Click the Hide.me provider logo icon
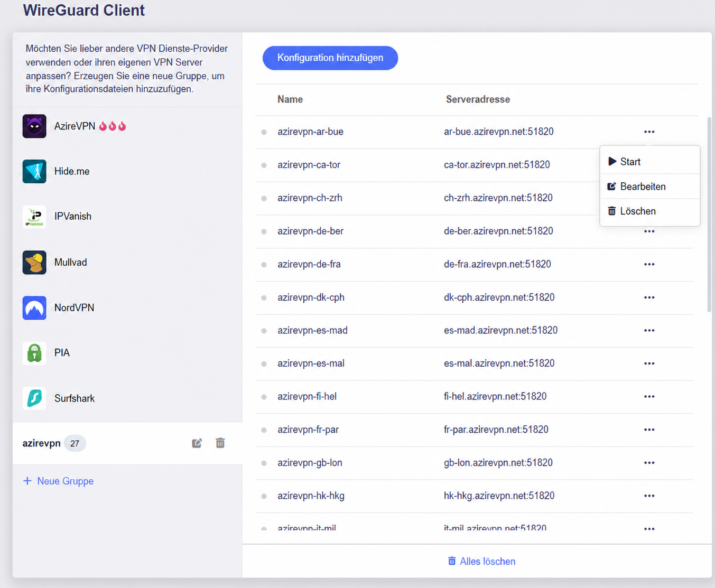 (x=34, y=171)
